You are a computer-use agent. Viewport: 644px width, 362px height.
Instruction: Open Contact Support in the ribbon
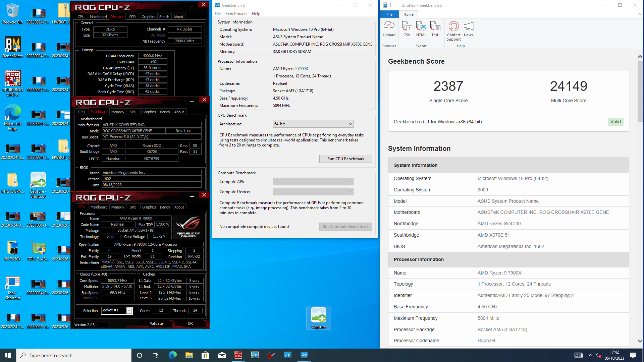[454, 31]
